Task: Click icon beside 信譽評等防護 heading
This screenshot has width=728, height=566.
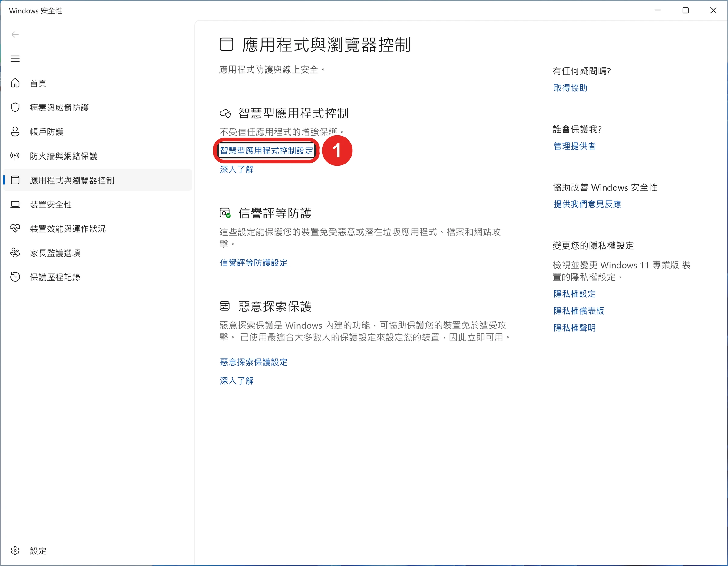Action: coord(225,213)
